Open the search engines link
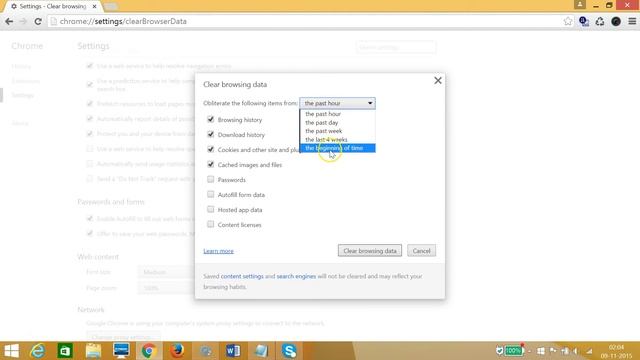This screenshot has width=640, height=360. click(x=296, y=276)
